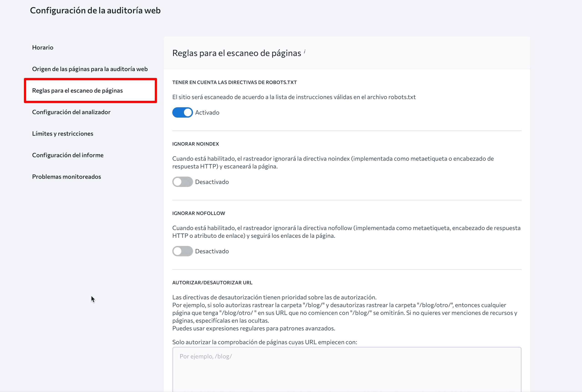The image size is (582, 392).
Task: Click the Activado label next to toggle
Action: click(x=207, y=112)
